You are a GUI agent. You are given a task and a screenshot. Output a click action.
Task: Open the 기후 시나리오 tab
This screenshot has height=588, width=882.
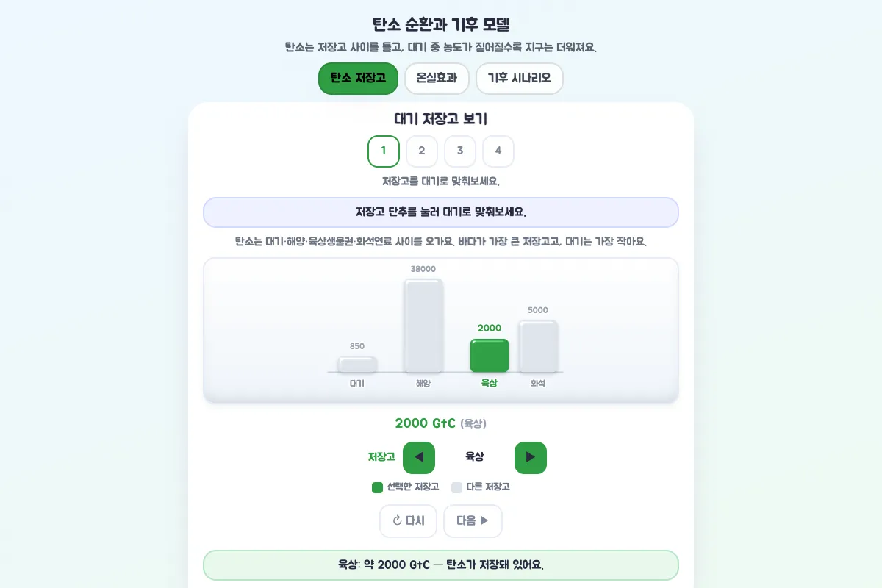(519, 78)
